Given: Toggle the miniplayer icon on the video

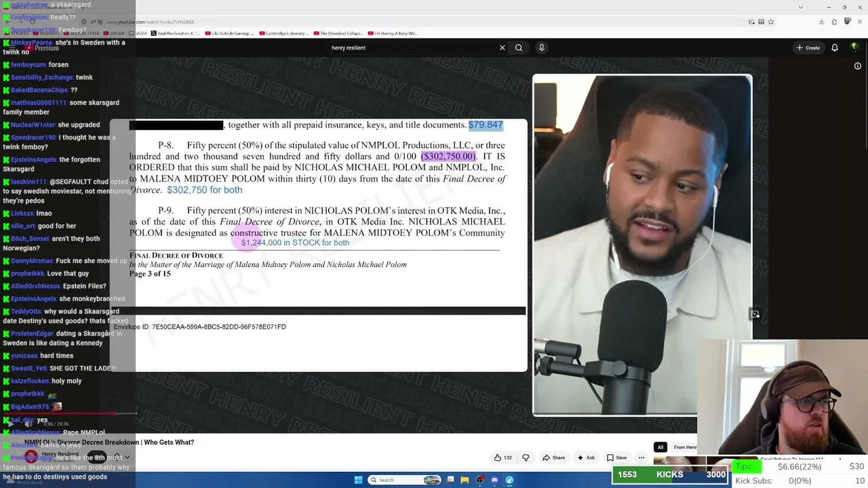Looking at the screenshot, I should (755, 314).
